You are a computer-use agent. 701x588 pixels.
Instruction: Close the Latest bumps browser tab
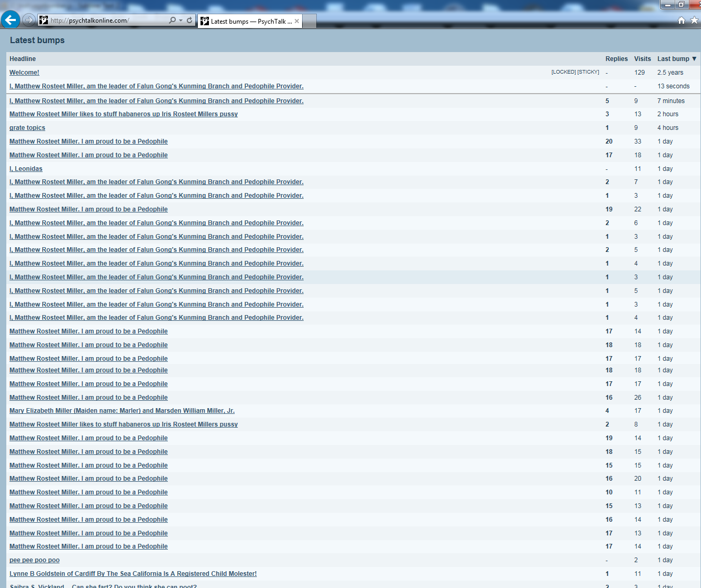point(297,21)
